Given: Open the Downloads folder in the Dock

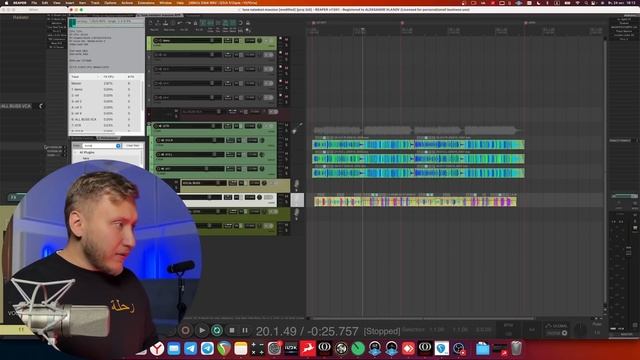Looking at the screenshot, I should tap(482, 348).
